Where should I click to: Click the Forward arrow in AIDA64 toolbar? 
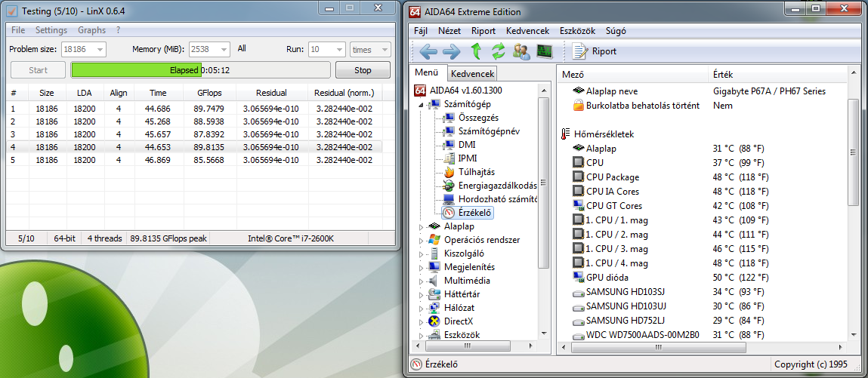[452, 51]
